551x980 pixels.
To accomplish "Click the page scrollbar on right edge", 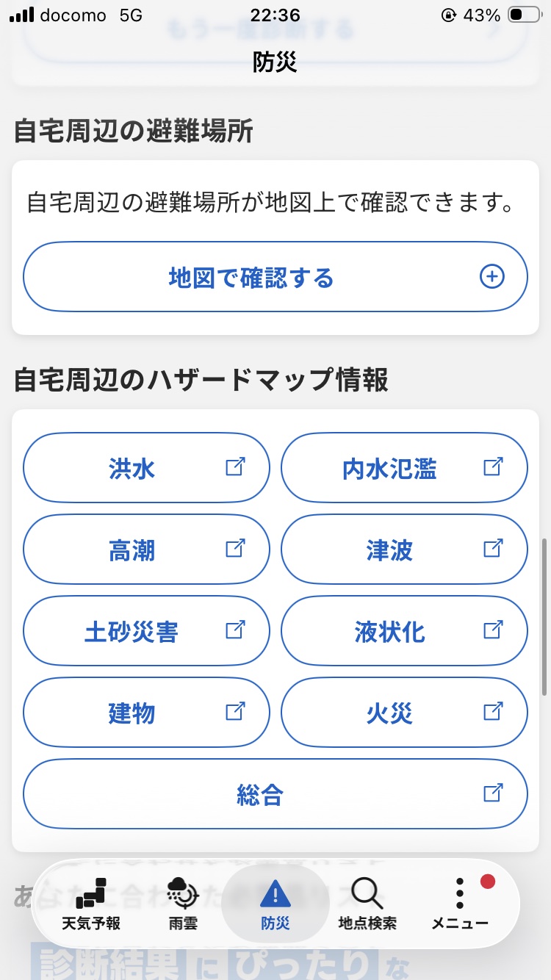I will pos(544,617).
